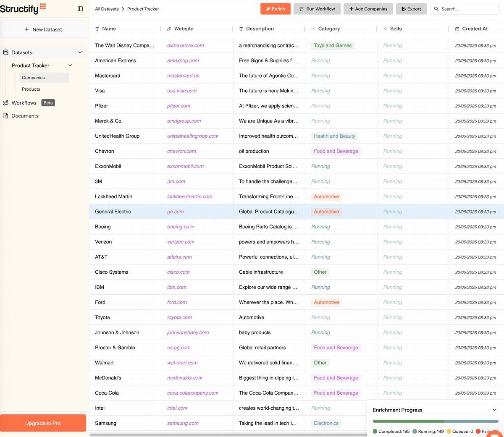This screenshot has width=504, height=437.
Task: Click the Created At calendar icon
Action: pyautogui.click(x=457, y=29)
